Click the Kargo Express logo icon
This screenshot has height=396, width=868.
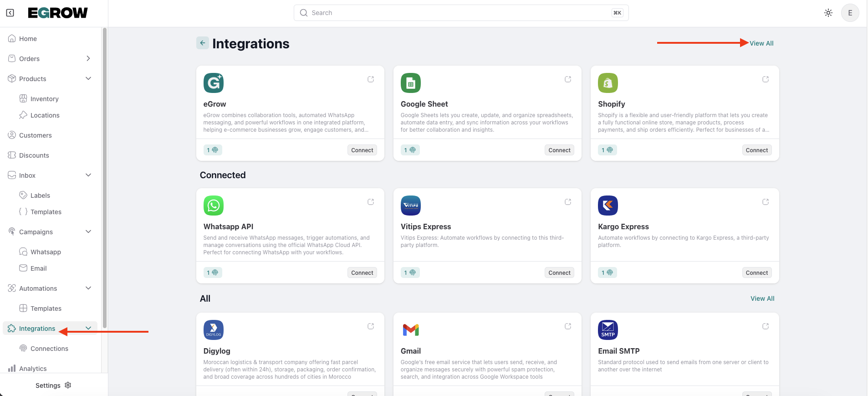pos(608,206)
